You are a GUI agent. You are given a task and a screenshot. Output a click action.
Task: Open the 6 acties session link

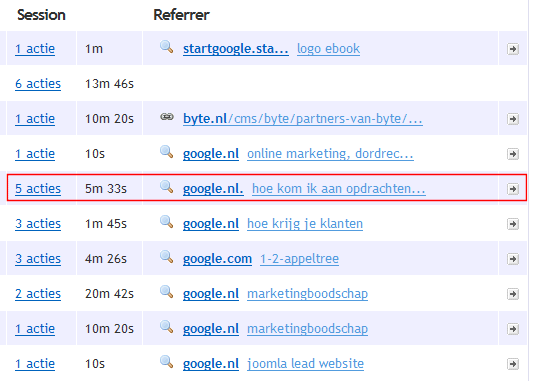pyautogui.click(x=38, y=84)
